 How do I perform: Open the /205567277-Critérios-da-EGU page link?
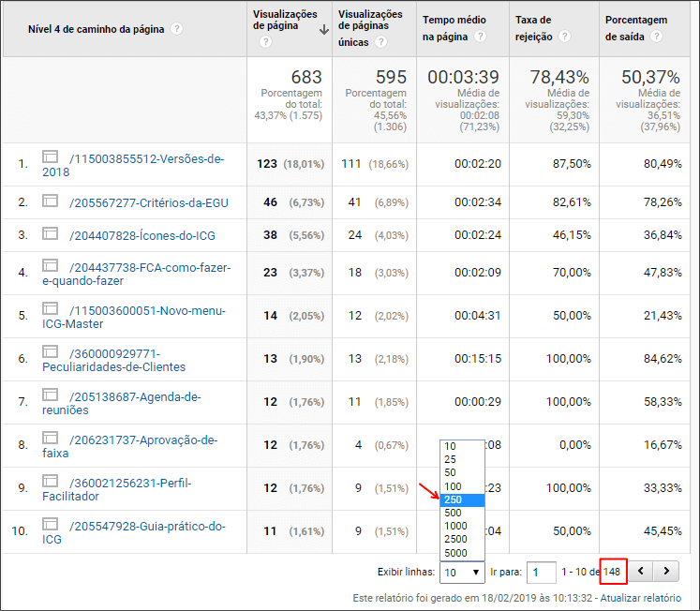point(149,203)
